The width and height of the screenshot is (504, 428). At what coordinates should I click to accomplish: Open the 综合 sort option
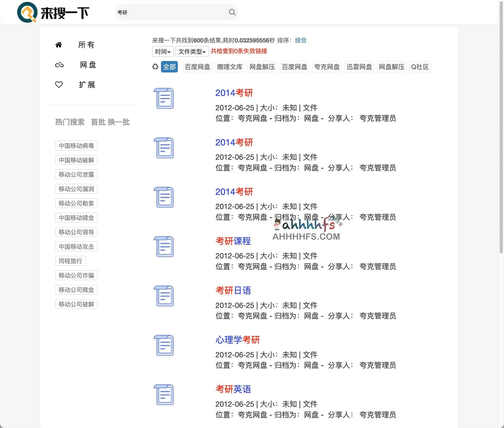pos(300,40)
